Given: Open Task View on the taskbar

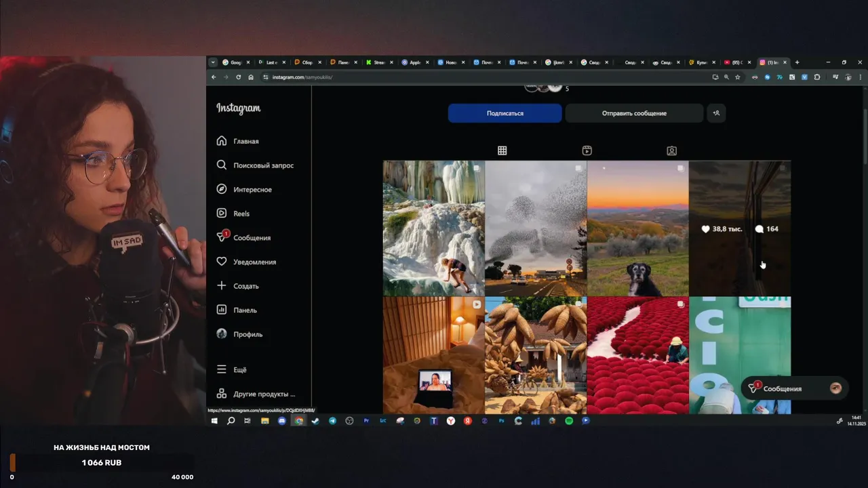Looking at the screenshot, I should point(248,421).
